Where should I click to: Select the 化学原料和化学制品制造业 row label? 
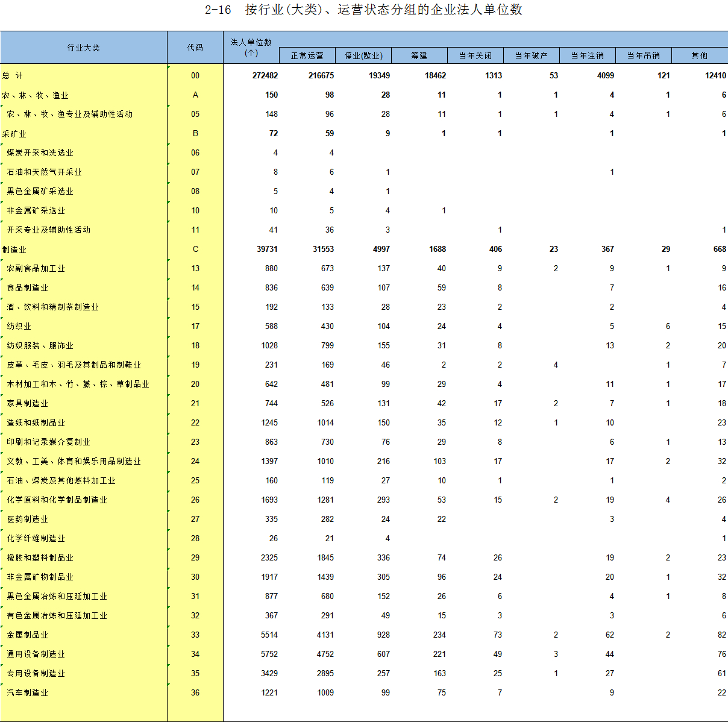click(57, 500)
